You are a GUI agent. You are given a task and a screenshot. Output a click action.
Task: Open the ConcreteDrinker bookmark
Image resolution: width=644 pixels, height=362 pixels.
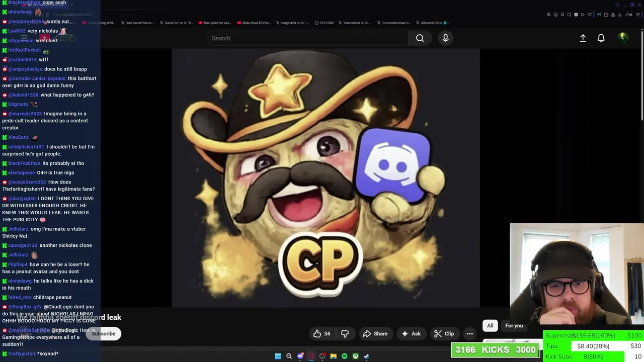(x=393, y=23)
